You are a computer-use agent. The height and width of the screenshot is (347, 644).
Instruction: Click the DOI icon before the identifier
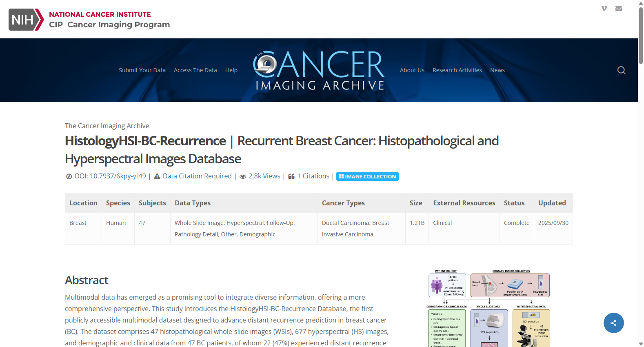[69, 176]
